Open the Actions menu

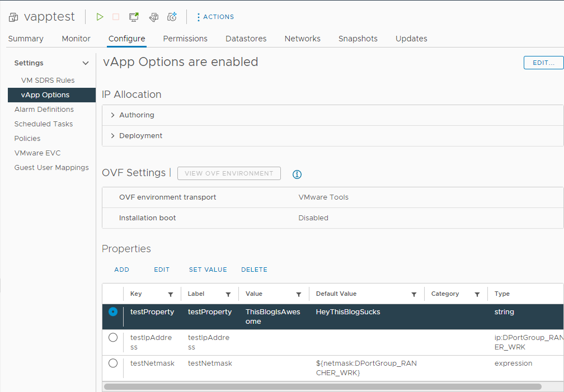pyautogui.click(x=215, y=17)
